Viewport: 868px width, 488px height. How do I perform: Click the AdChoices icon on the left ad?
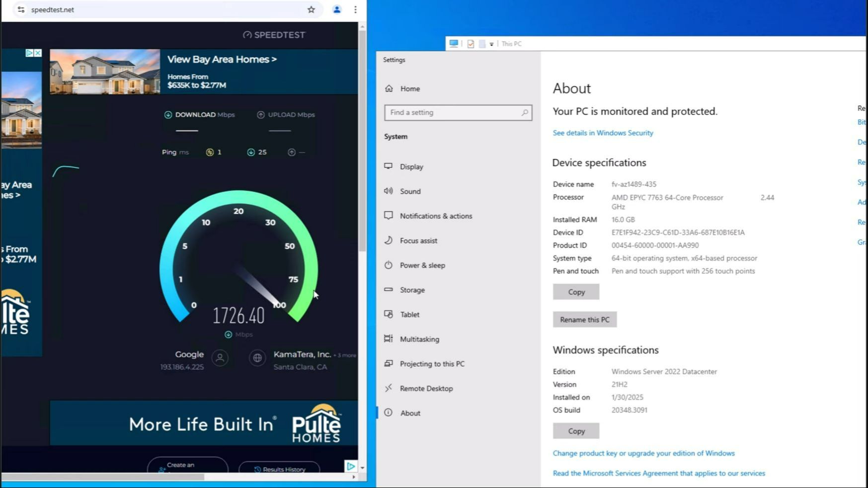coord(29,53)
